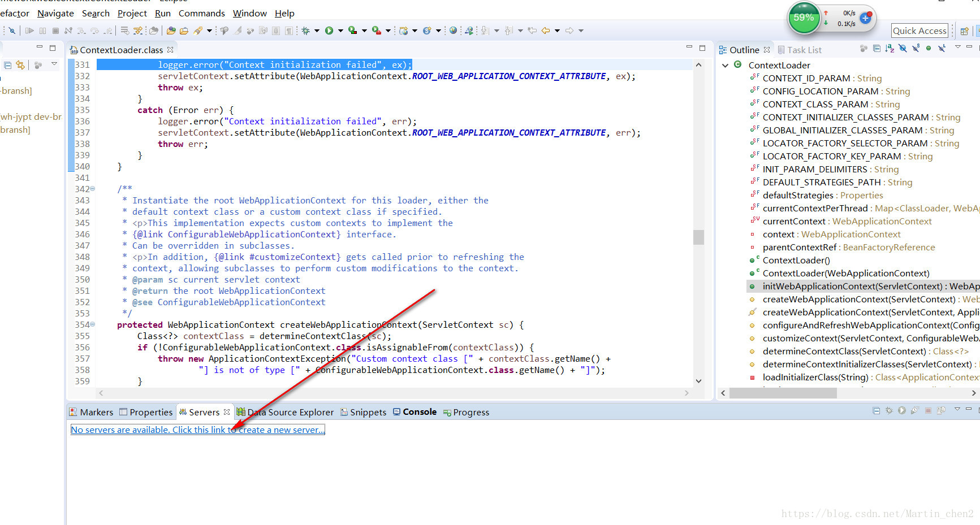
Task: Open the Search flashlight dropdown arrow
Action: [209, 31]
